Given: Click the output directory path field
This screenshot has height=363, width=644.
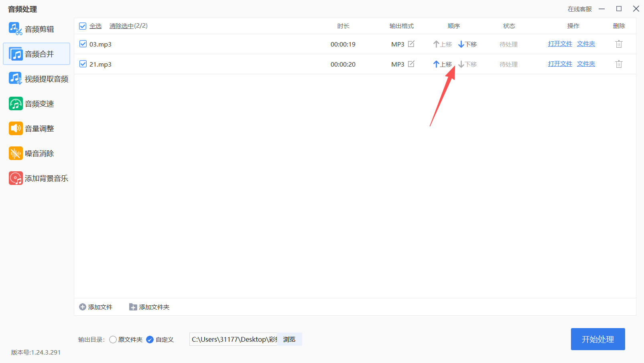Looking at the screenshot, I should click(234, 339).
